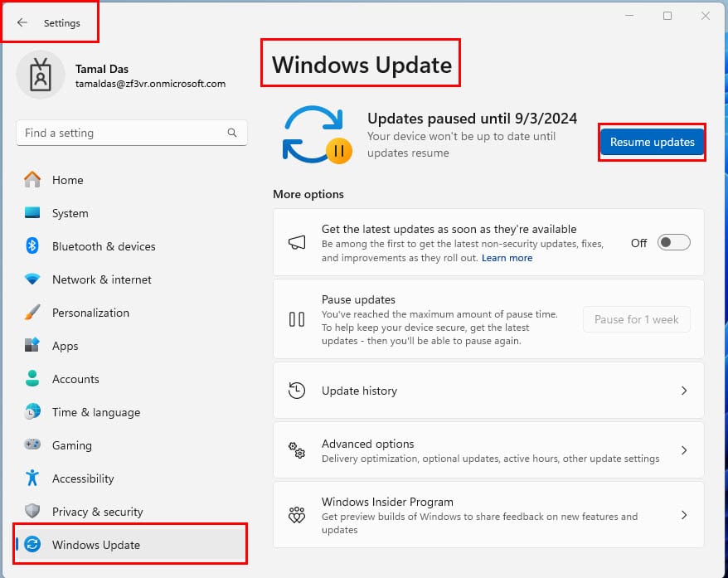728x578 pixels.
Task: Click the search magnifier icon
Action: [x=232, y=133]
